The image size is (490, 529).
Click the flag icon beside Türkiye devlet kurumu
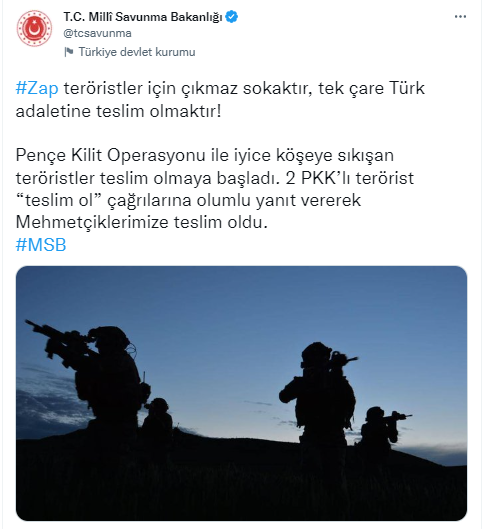69,52
